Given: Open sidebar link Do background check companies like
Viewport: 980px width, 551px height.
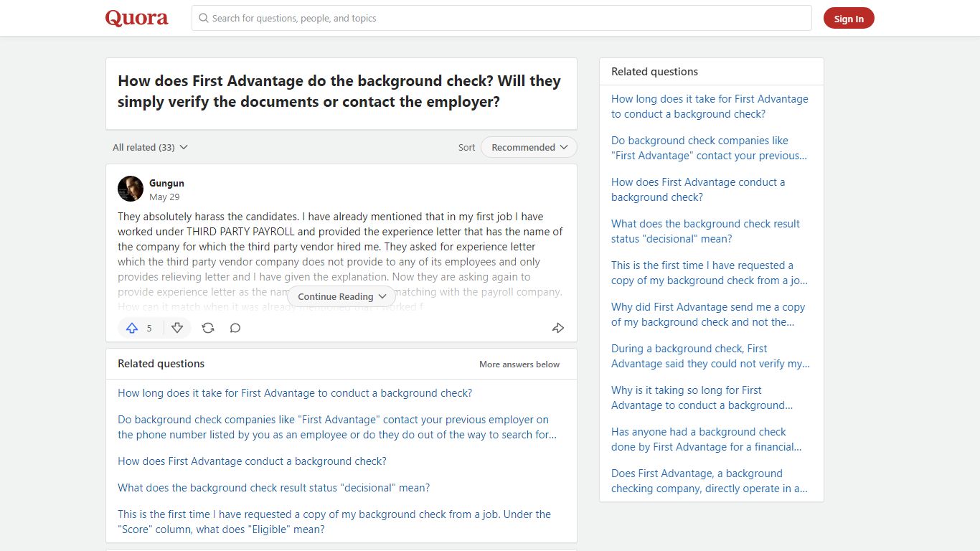Looking at the screenshot, I should [x=709, y=148].
